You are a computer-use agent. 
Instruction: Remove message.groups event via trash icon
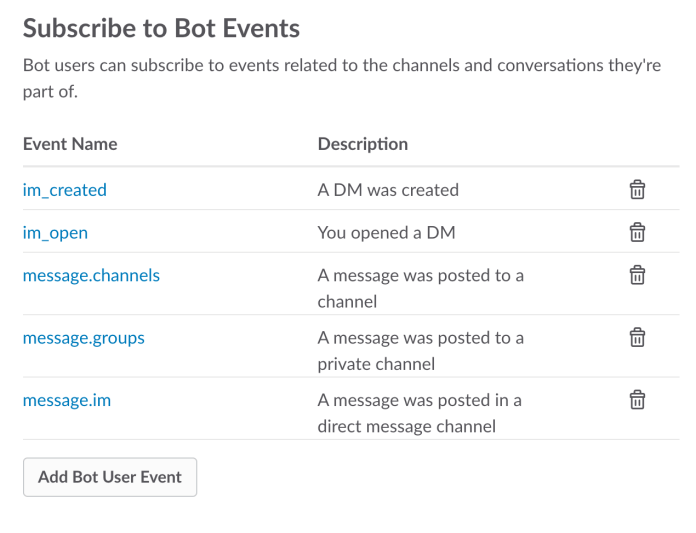click(x=637, y=337)
